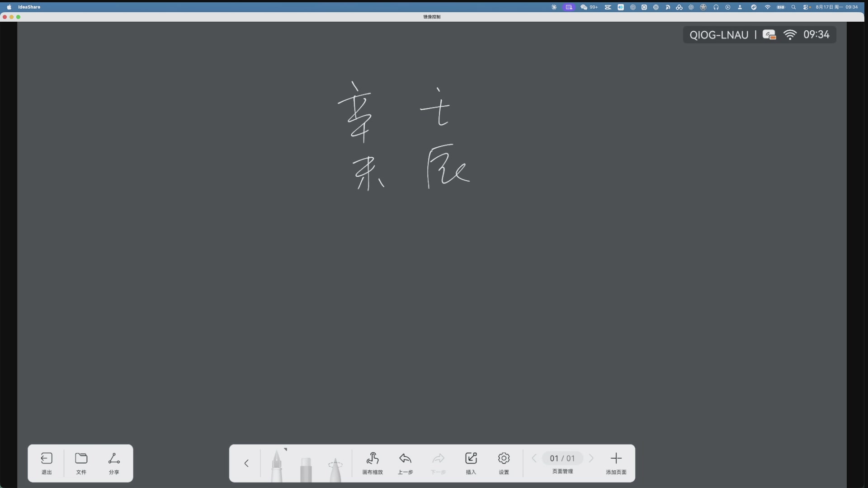The image size is (868, 488).
Task: Open Spotlight search in menu bar
Action: [793, 7]
